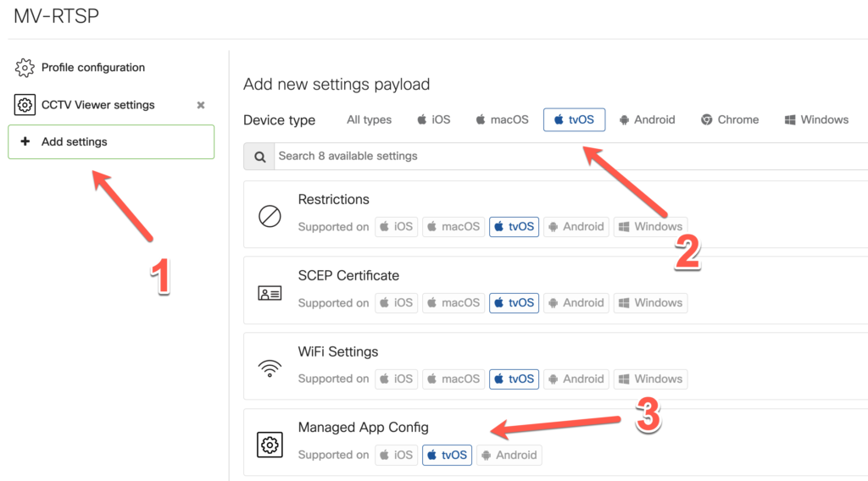868x481 pixels.
Task: Filter device type by iOS
Action: (x=433, y=120)
